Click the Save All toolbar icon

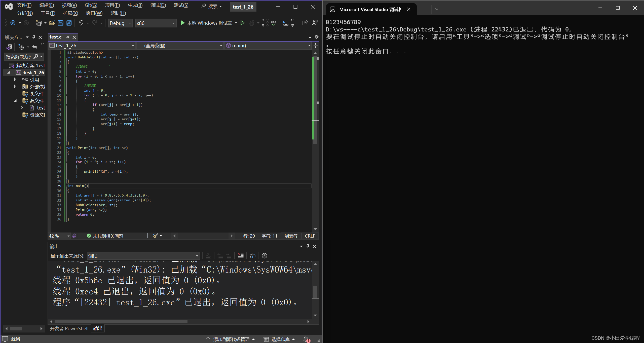click(69, 23)
